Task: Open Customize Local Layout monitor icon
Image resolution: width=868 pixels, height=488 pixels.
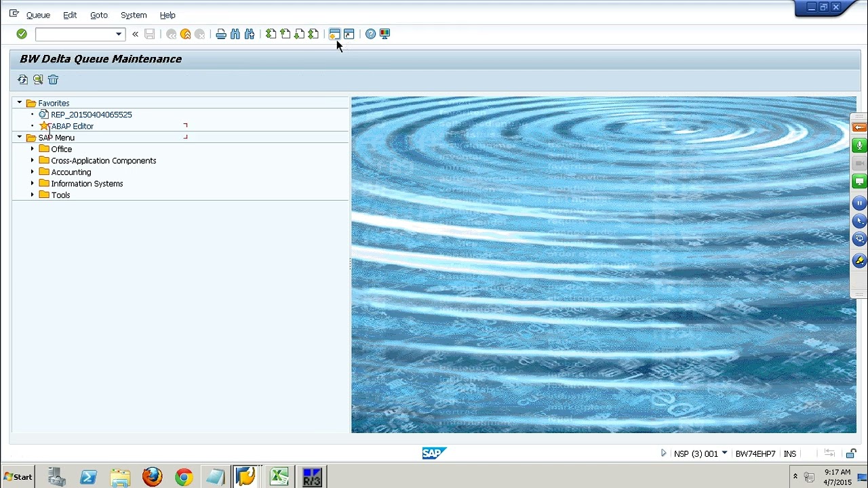Action: [384, 34]
